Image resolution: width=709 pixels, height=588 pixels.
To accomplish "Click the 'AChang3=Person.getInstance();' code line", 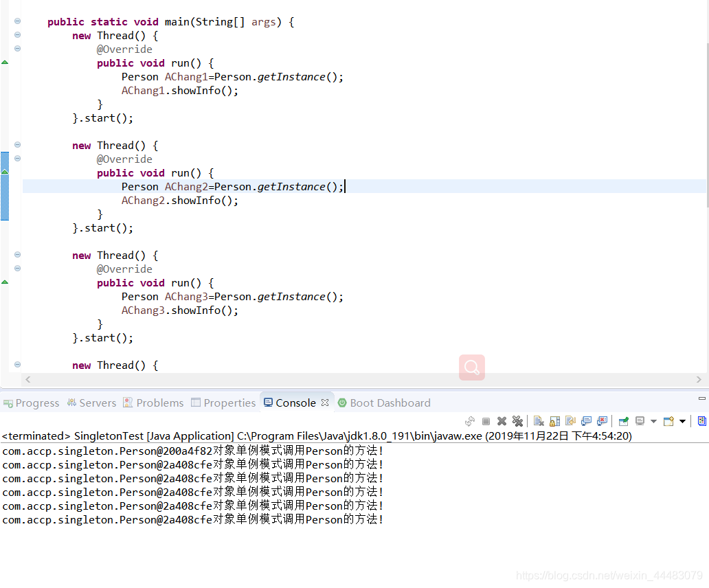I will pos(232,297).
